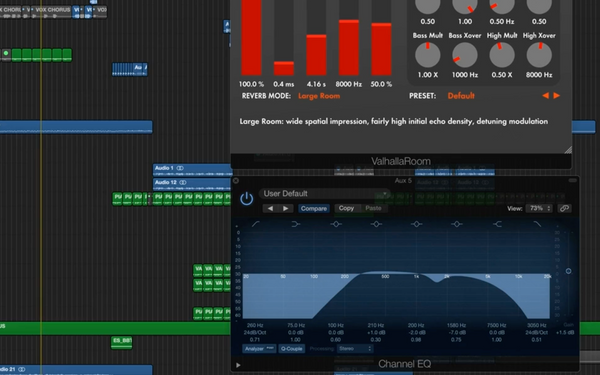Viewport: 600px width, 375px height.
Task: Click the 100 Hz frequency value
Action: (x=336, y=325)
